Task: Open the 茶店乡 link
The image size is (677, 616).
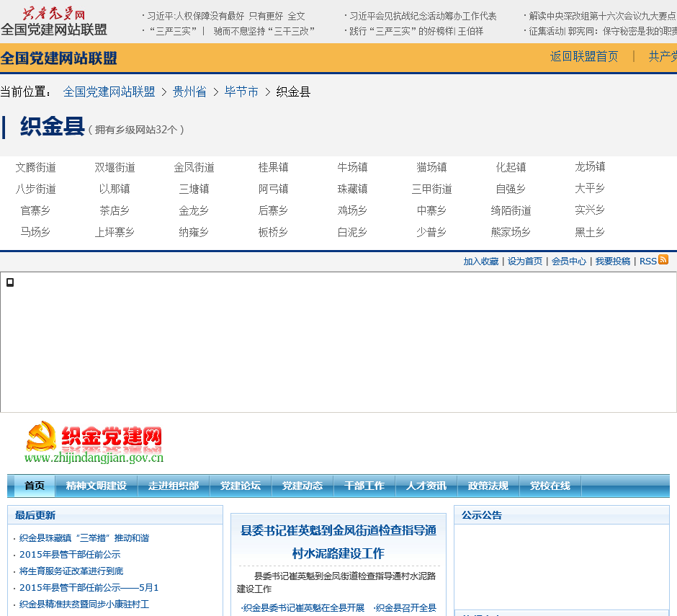Action: tap(115, 210)
